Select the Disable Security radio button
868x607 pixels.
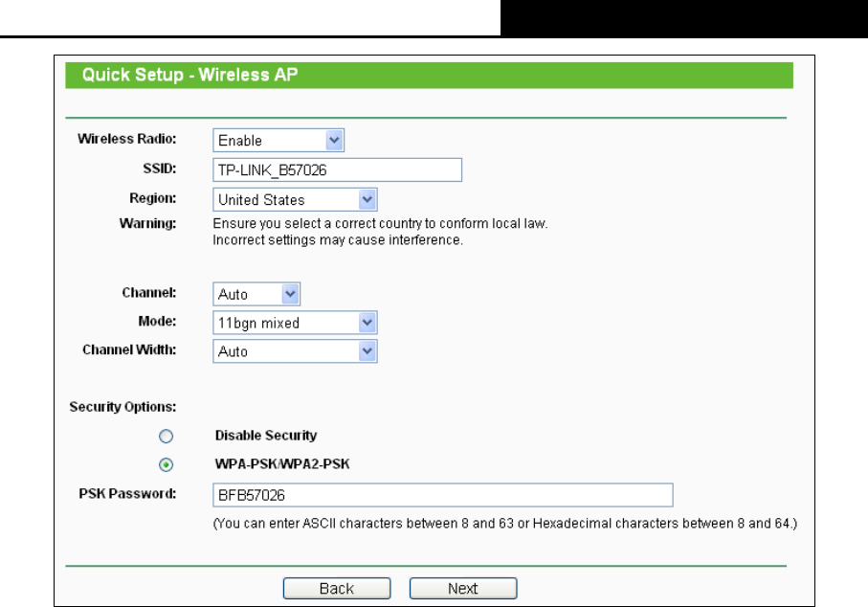click(167, 437)
